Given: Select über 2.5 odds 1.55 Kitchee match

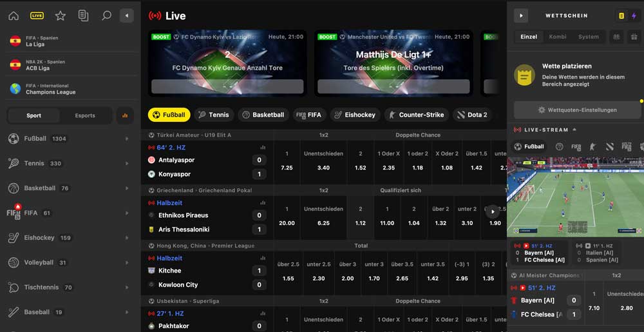Looking at the screenshot, I should 289,273.
